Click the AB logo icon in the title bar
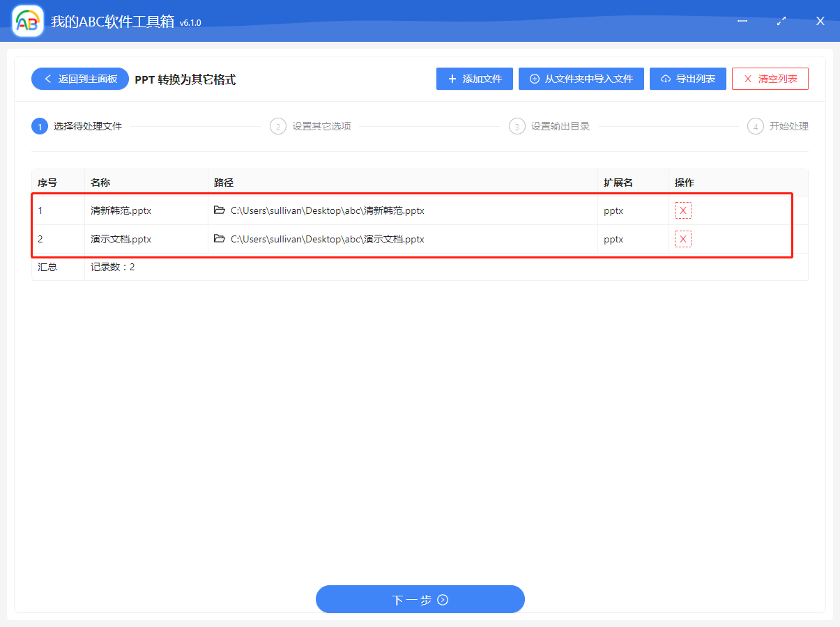Image resolution: width=840 pixels, height=627 pixels. (x=27, y=20)
